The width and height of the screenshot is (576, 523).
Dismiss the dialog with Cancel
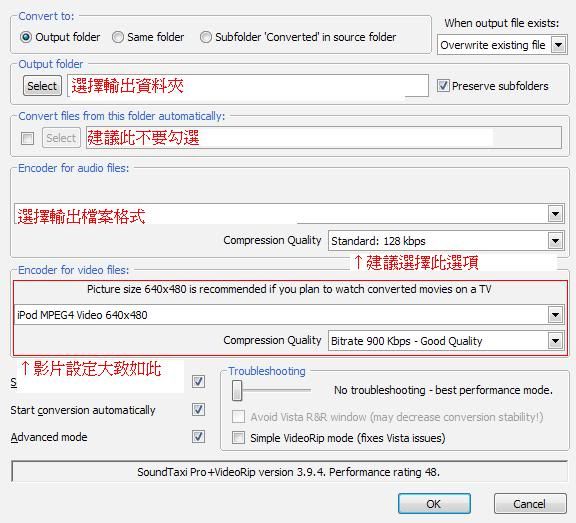pos(530,504)
